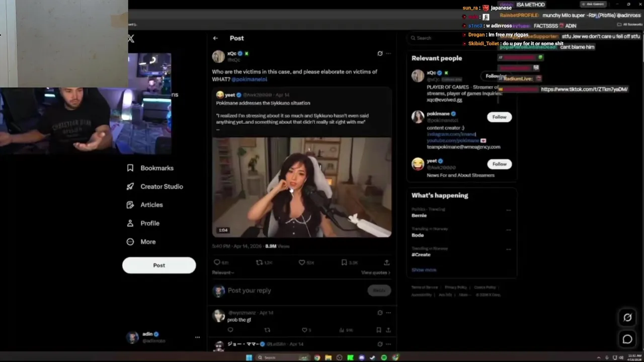Click the adin account avatar at bottom
This screenshot has height=362, width=644.
pos(132,337)
